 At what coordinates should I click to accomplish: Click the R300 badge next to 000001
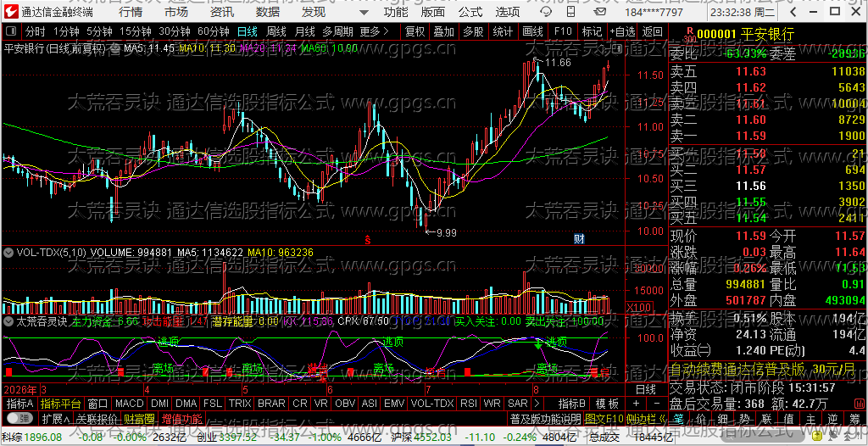688,36
